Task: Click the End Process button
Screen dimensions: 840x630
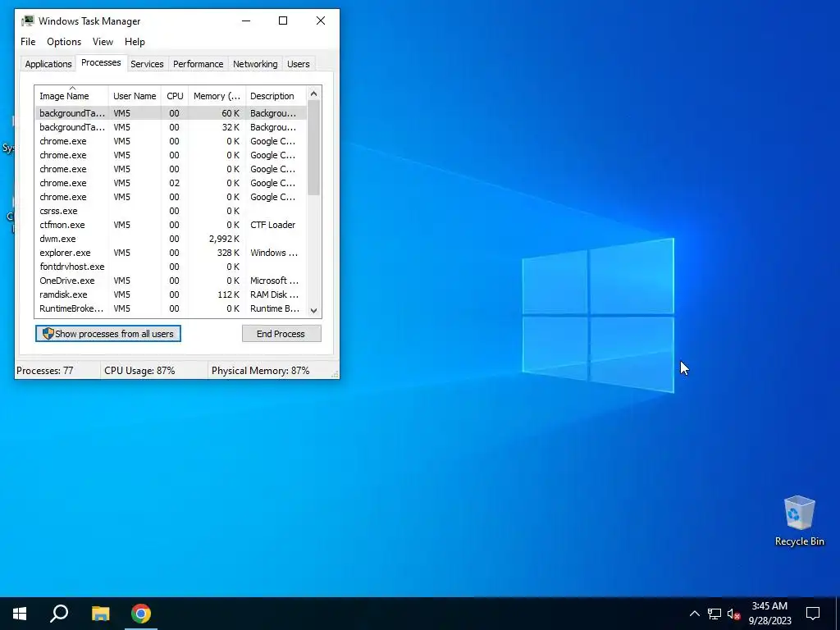Action: click(281, 334)
